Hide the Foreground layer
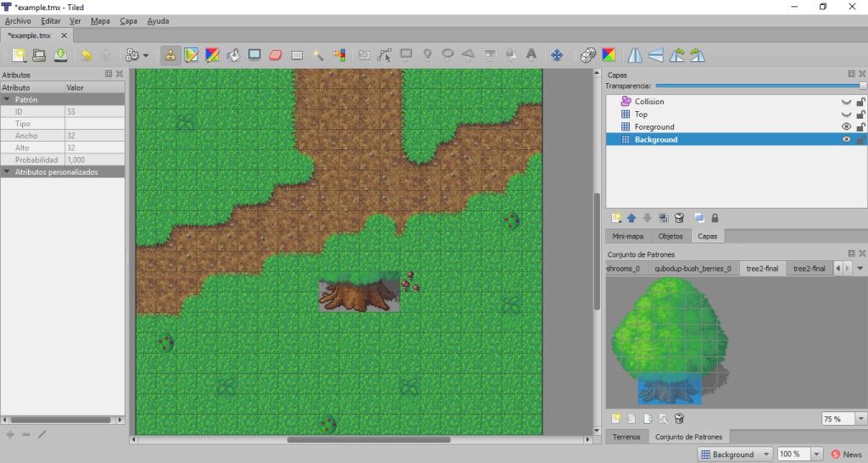Viewport: 868px width, 463px height. click(x=846, y=127)
